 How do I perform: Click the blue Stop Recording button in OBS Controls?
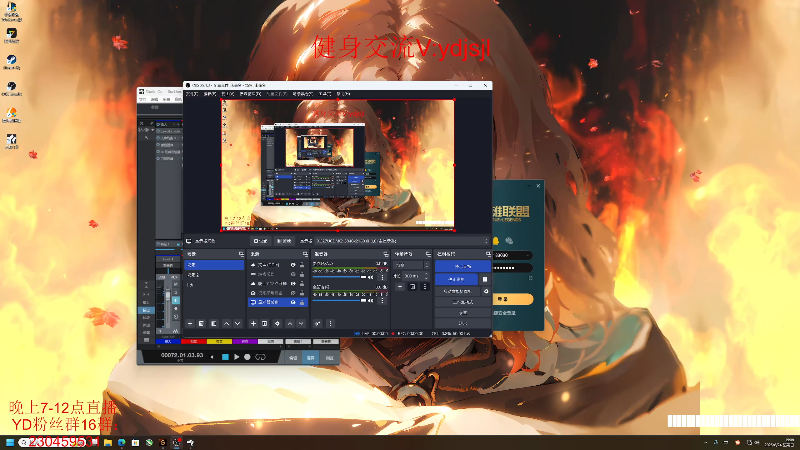456,279
